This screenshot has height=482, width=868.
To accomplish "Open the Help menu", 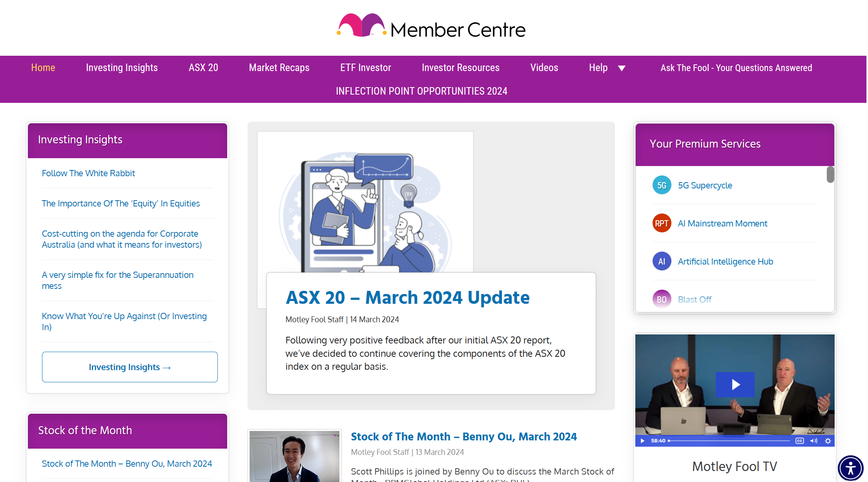I will (598, 68).
